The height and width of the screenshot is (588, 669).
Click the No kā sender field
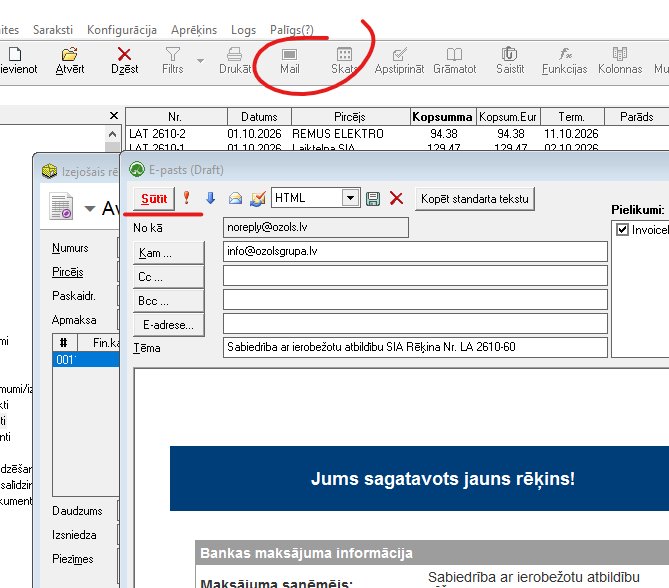click(316, 227)
